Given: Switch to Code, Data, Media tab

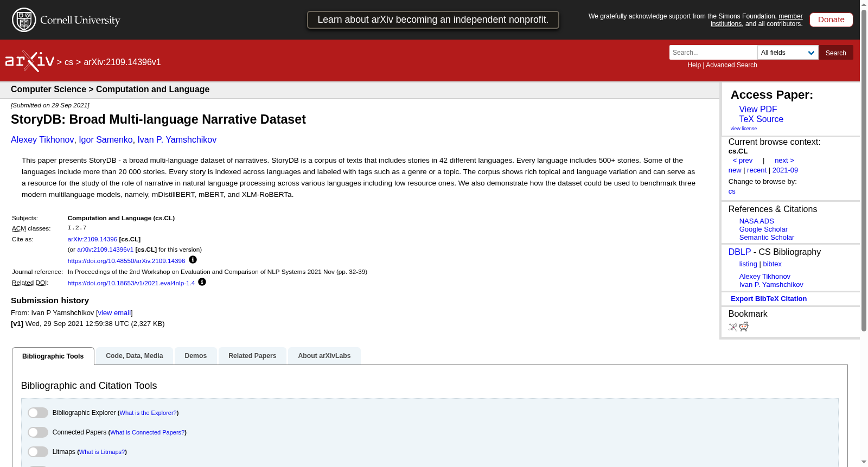Looking at the screenshot, I should point(135,356).
